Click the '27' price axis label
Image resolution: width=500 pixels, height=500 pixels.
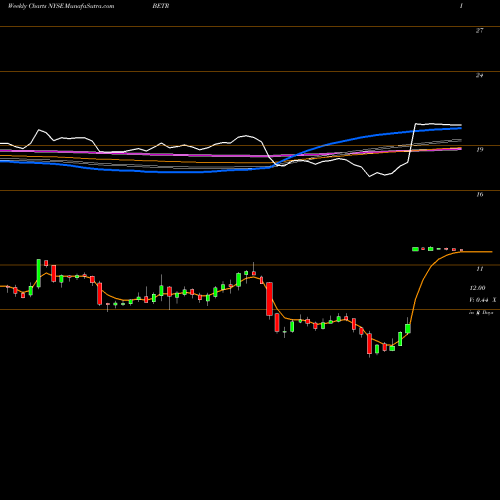coord(479,31)
